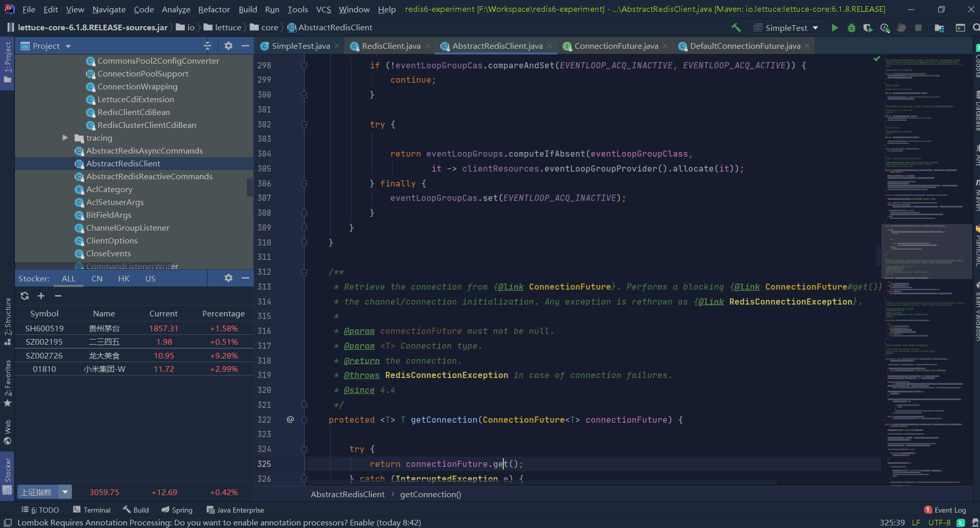The width and height of the screenshot is (980, 528).
Task: Toggle the Database right side panel
Action: [x=976, y=110]
